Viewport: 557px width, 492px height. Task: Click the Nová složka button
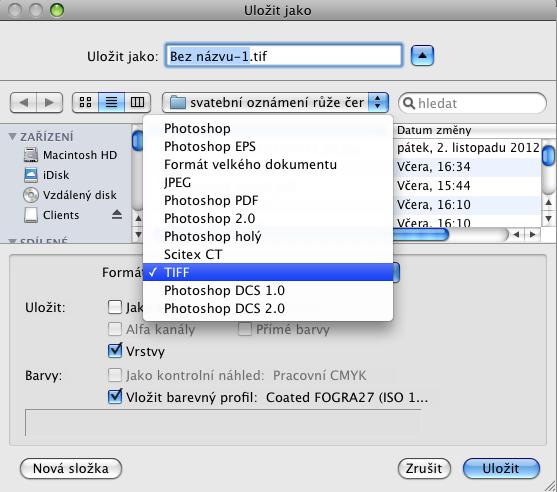[x=71, y=469]
